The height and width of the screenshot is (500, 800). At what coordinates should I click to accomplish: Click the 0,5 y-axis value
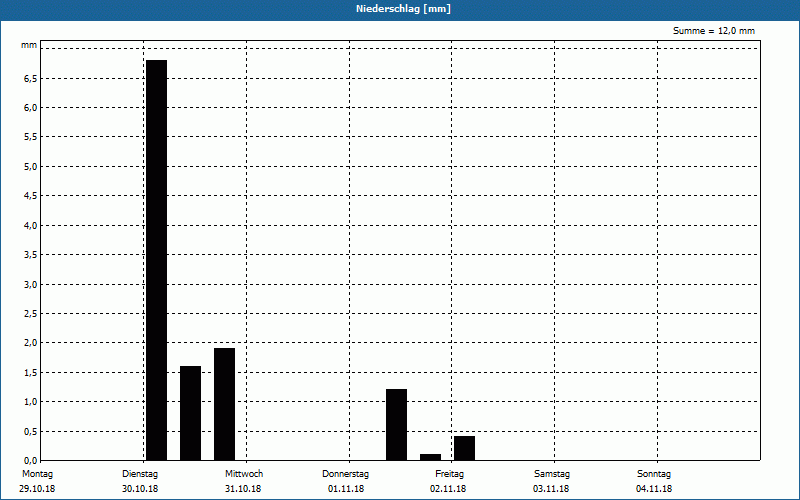pyautogui.click(x=31, y=431)
